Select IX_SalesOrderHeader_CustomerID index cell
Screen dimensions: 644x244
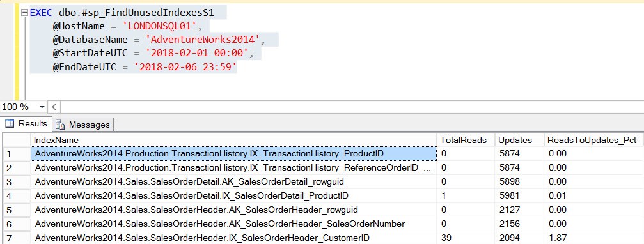tap(234, 238)
